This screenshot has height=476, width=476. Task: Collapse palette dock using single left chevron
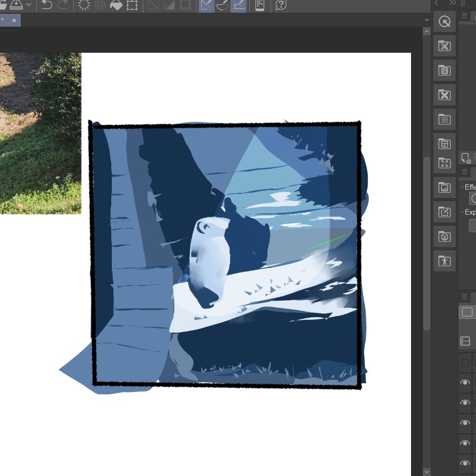click(x=436, y=3)
